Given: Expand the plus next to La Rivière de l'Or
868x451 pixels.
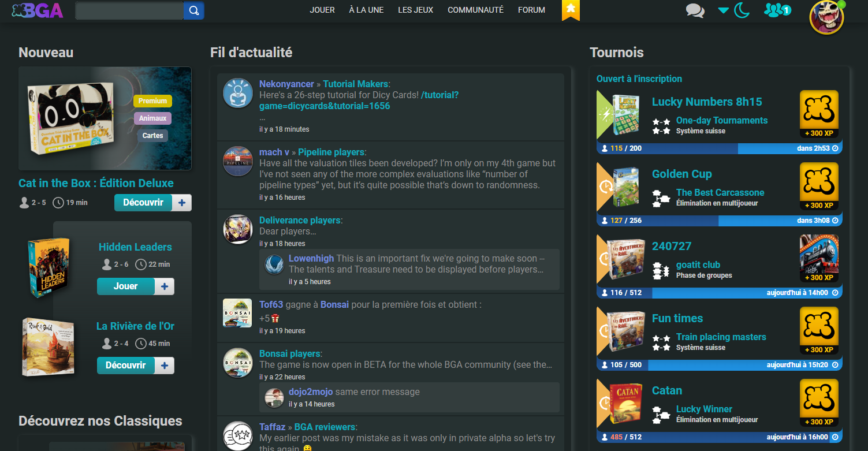Looking at the screenshot, I should pyautogui.click(x=165, y=366).
